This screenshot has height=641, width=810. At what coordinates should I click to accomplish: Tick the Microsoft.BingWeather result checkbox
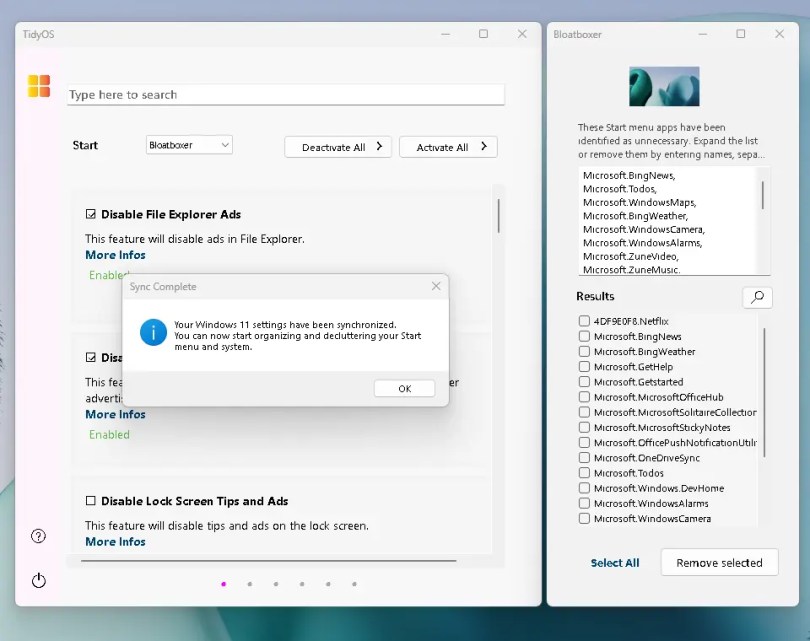(x=584, y=351)
